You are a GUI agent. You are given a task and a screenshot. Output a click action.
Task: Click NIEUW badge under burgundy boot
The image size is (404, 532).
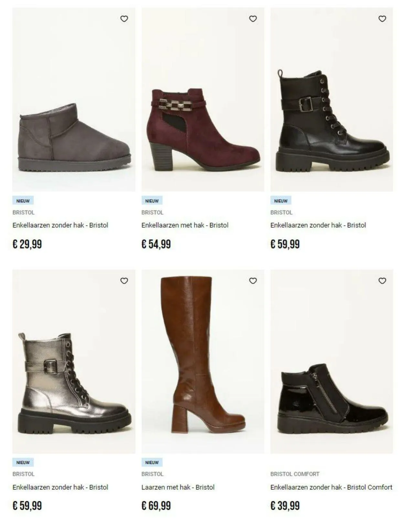152,201
